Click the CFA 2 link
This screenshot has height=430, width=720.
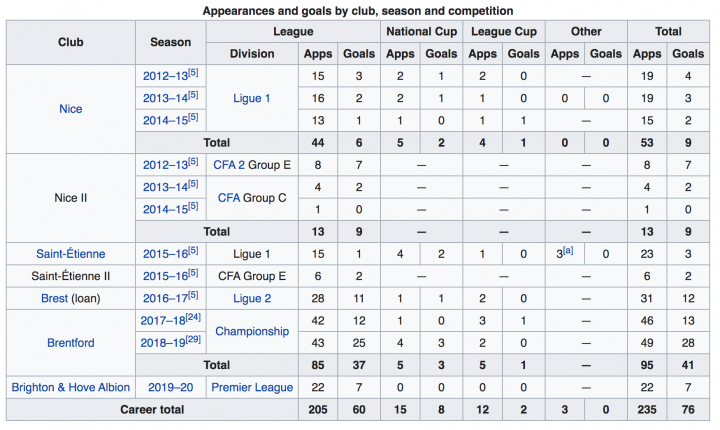(229, 165)
